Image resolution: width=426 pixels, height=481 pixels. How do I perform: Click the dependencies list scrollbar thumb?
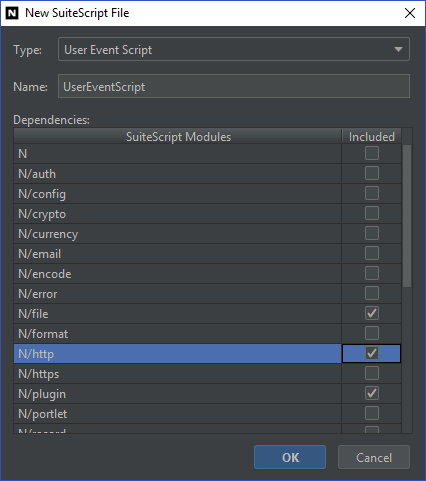[407, 216]
